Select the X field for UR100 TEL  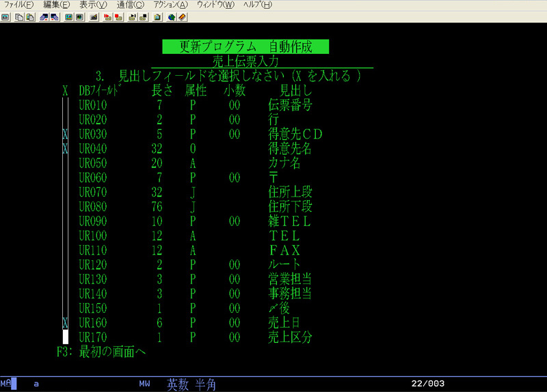pos(65,236)
